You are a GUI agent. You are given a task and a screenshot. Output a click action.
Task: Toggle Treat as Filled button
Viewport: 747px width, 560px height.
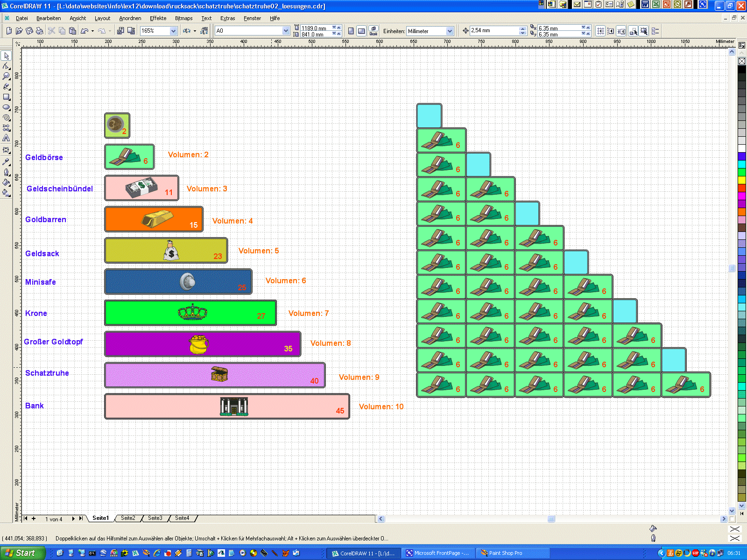tap(644, 31)
